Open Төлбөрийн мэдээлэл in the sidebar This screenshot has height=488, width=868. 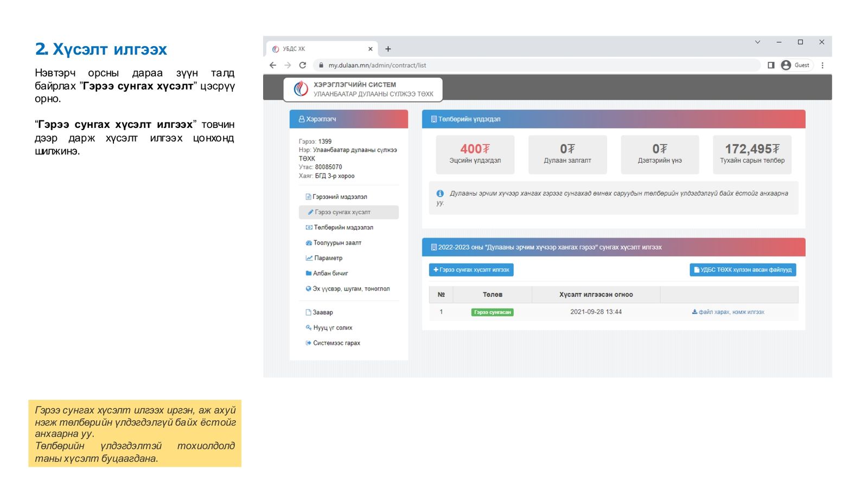[x=340, y=227]
